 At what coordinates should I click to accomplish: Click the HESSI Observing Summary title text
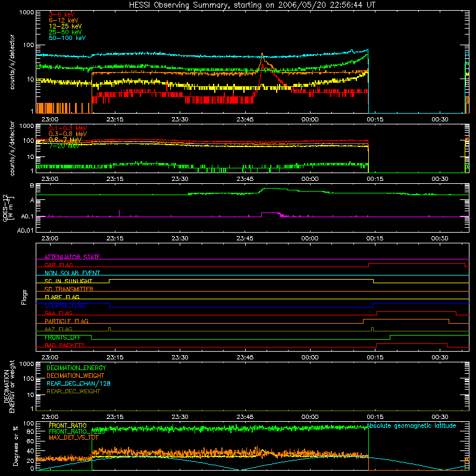252,5
